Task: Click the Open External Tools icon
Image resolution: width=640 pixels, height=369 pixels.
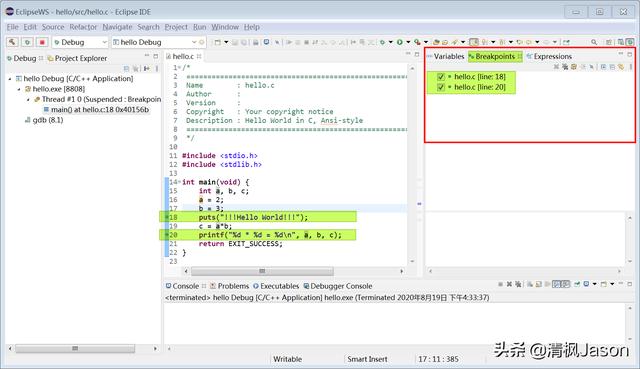Action: tap(418, 42)
